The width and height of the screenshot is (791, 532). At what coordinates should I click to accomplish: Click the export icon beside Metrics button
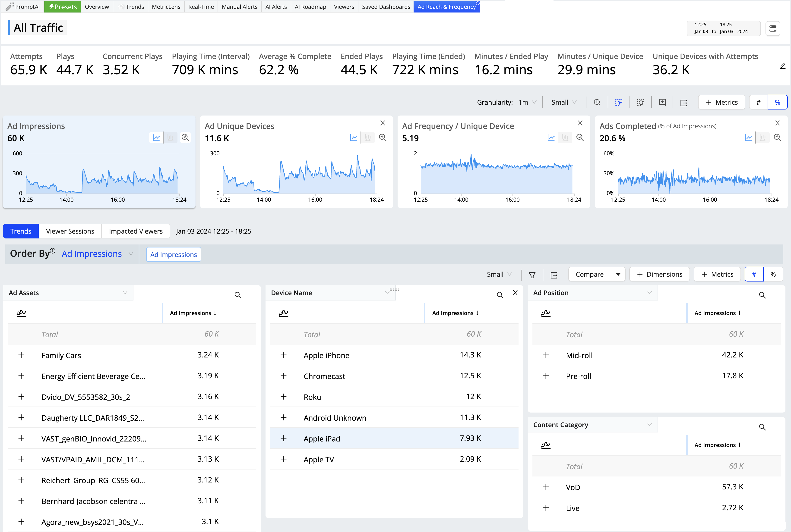click(684, 103)
